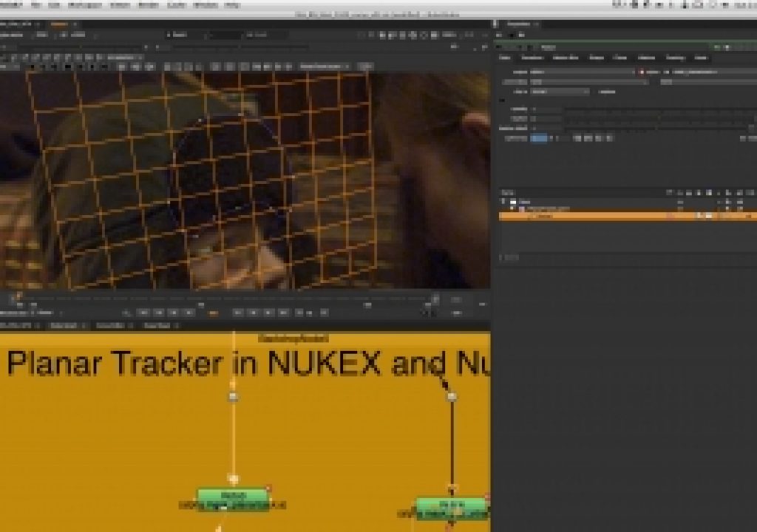Open the File menu in the menu bar

pyautogui.click(x=35, y=5)
